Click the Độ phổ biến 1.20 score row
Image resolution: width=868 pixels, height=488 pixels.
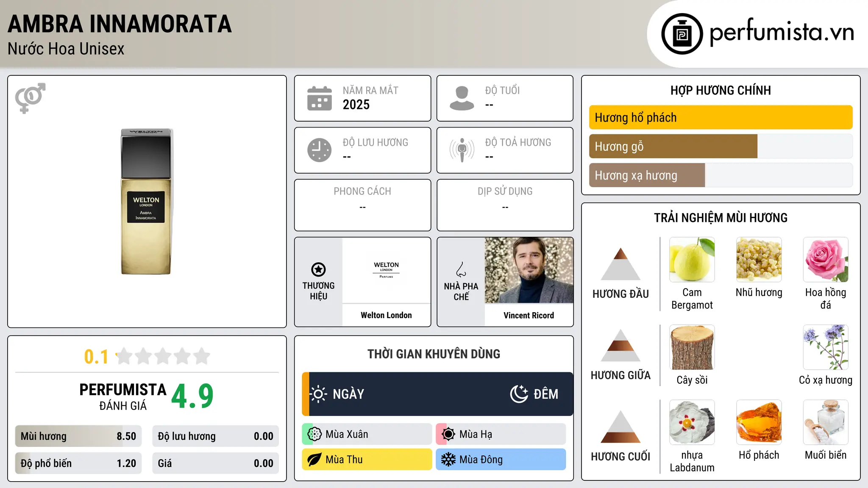[x=78, y=463]
